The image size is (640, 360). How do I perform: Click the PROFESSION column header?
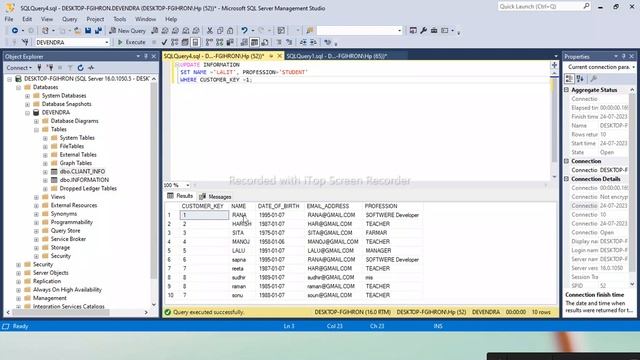point(380,206)
